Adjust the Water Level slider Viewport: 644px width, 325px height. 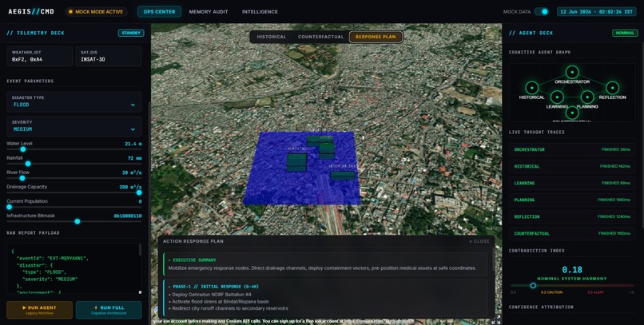pyautogui.click(x=74, y=149)
